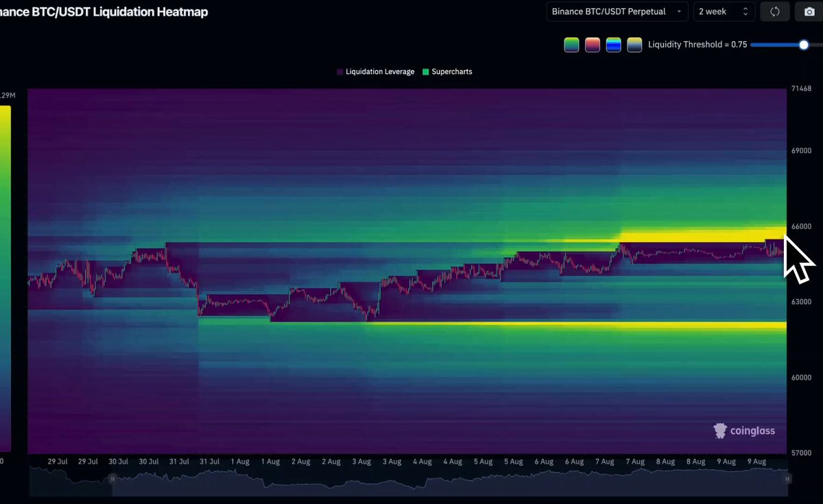Click the refresh arrows icon
Screen dimensions: 823x504
[775, 12]
